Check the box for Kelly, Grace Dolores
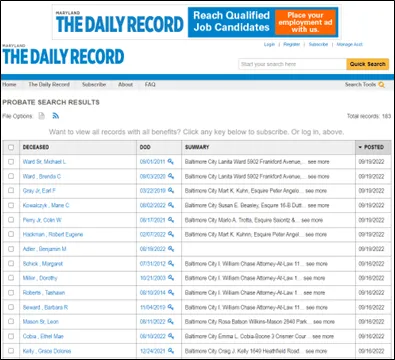The height and width of the screenshot is (360, 395). tap(11, 351)
